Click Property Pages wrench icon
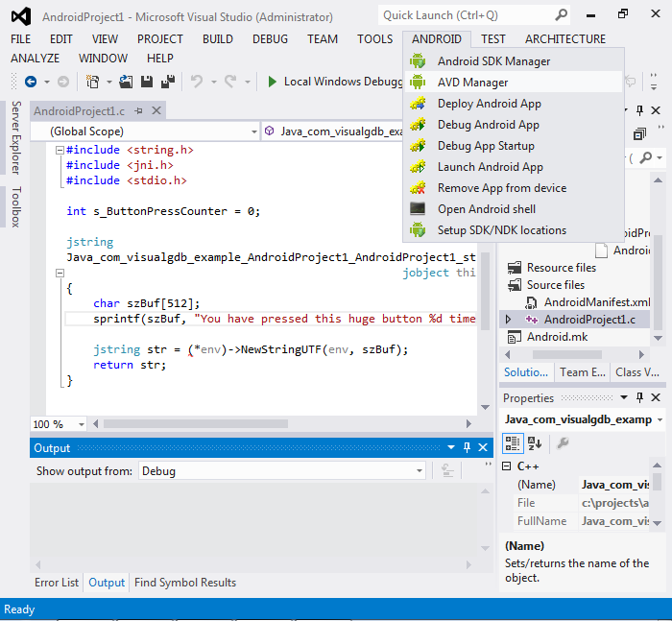Viewport: 672px width, 621px height. pyautogui.click(x=563, y=442)
